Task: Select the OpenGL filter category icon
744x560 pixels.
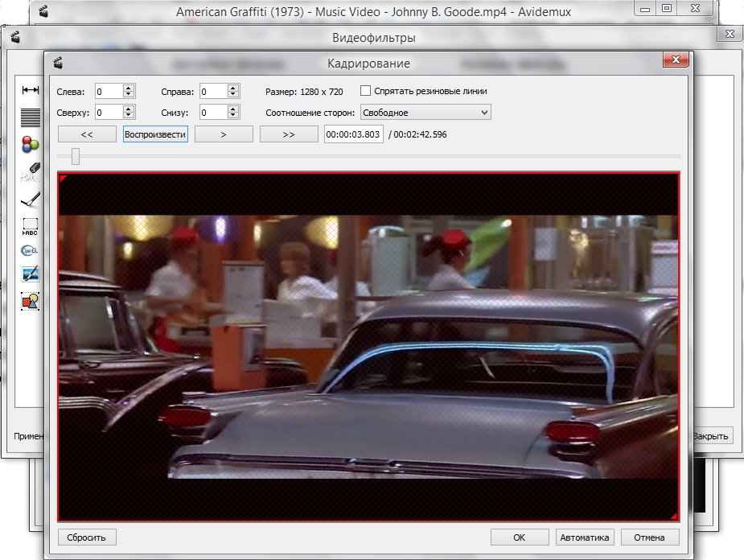Action: (31, 249)
